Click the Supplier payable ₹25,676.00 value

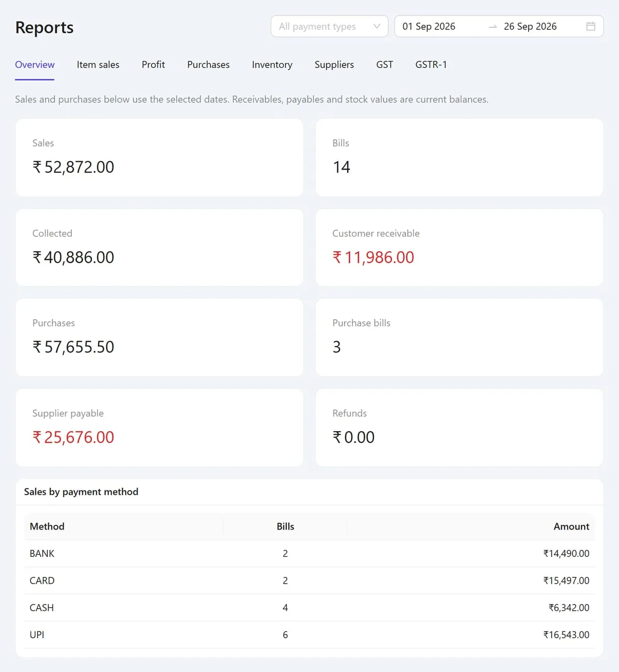tap(73, 437)
